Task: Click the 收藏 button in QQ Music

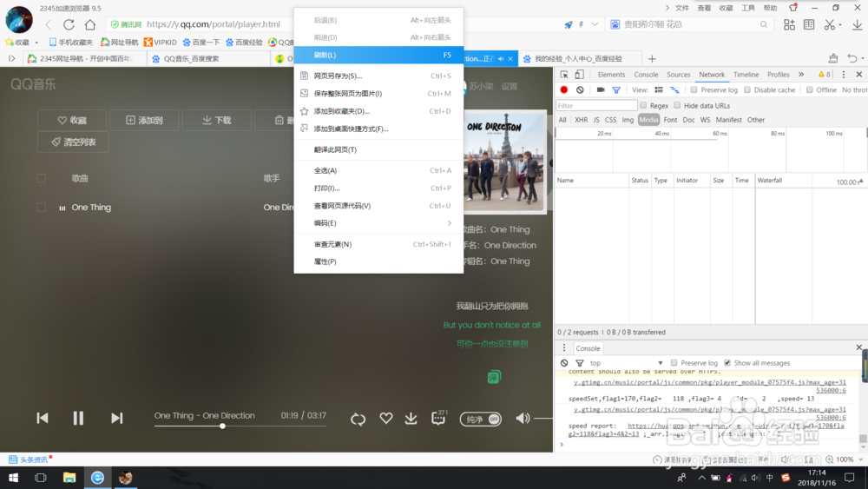Action: 72,120
